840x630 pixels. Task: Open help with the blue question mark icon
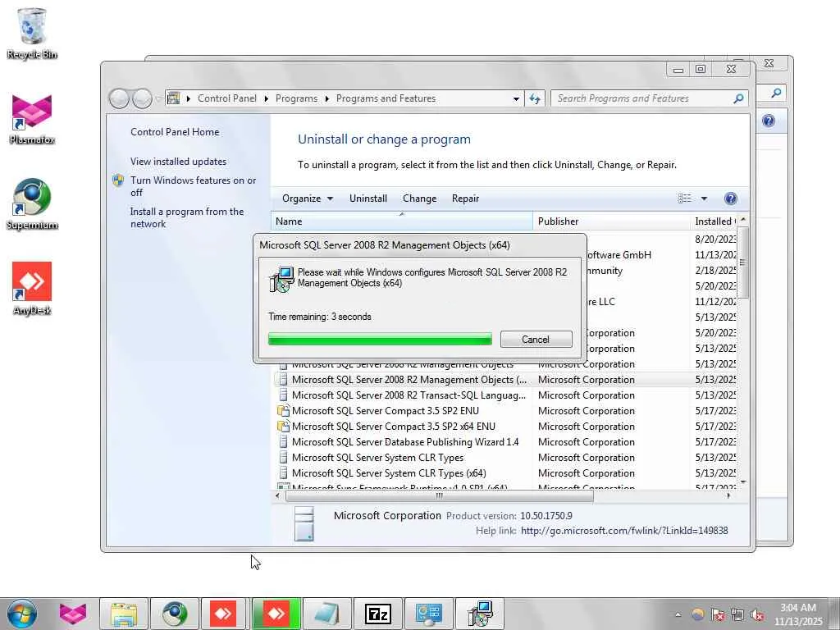730,199
